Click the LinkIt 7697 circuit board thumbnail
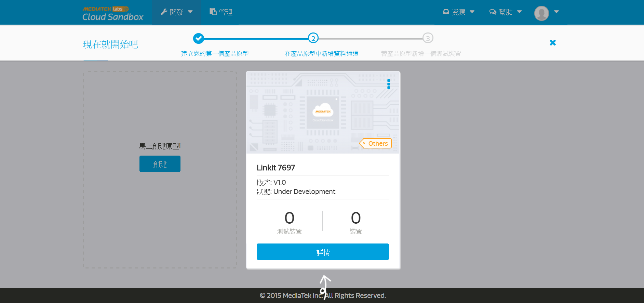This screenshot has height=303, width=644. coord(323,113)
